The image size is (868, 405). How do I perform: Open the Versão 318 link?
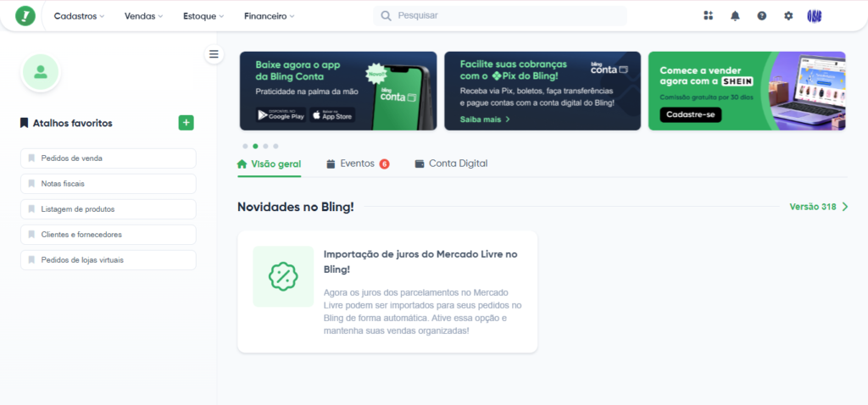pyautogui.click(x=819, y=207)
